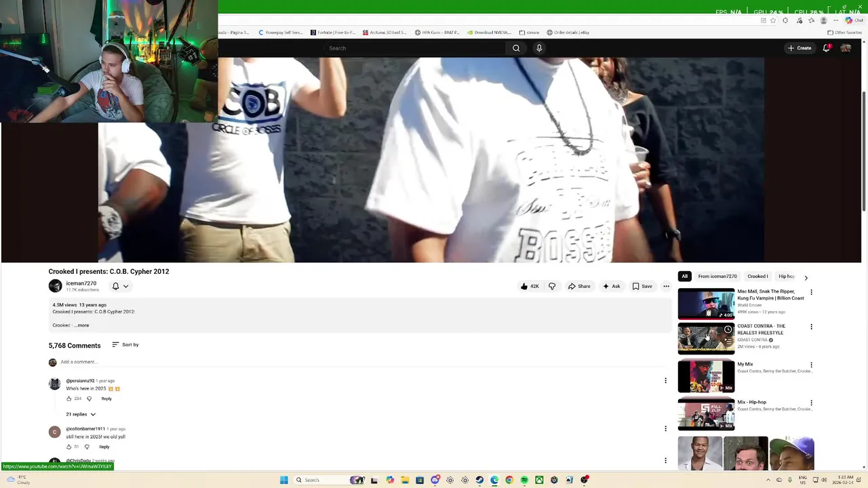The height and width of the screenshot is (488, 868).
Task: Like the @coltonbarner1911 comment
Action: point(68,447)
